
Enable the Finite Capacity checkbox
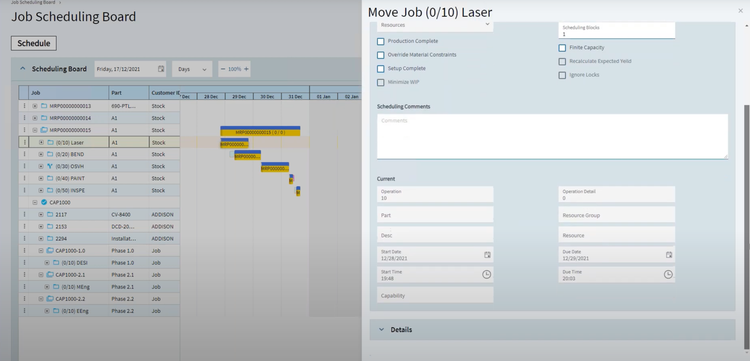coord(562,48)
